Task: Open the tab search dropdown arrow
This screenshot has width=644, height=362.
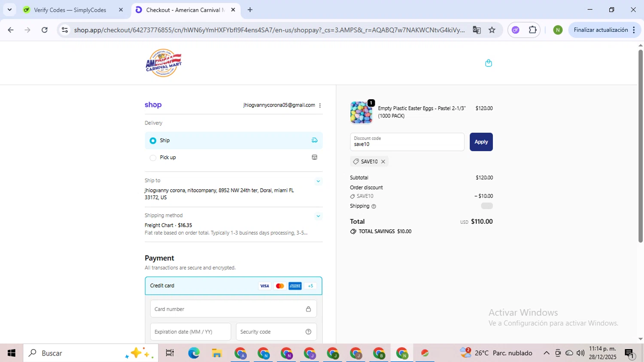Action: 9,10
